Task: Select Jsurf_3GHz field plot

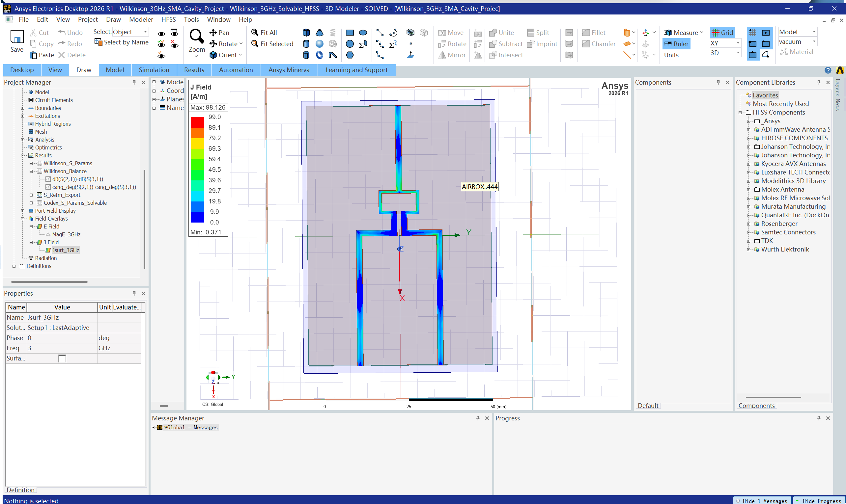Action: 65,250
